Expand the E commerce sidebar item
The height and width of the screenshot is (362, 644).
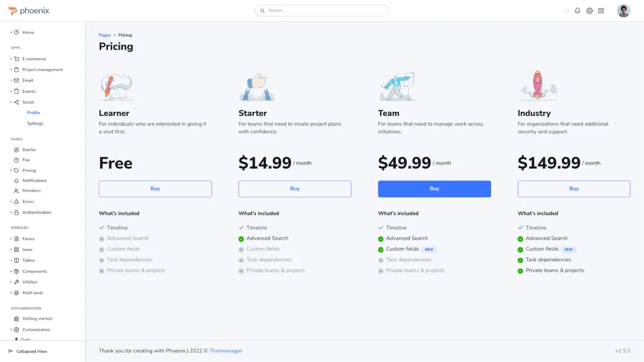[x=34, y=59]
